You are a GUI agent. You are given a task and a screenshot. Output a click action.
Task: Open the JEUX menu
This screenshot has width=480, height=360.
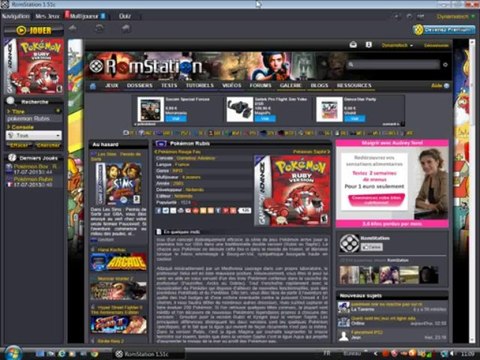click(x=112, y=86)
